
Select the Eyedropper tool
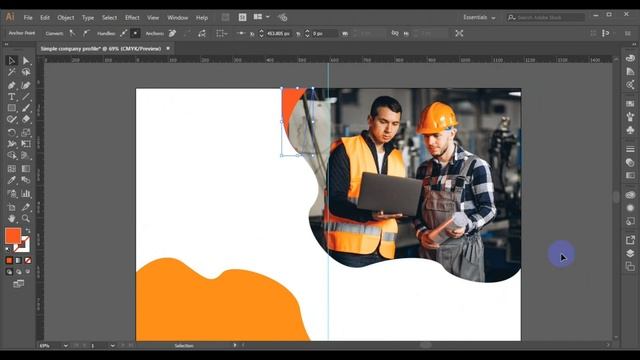click(11, 180)
